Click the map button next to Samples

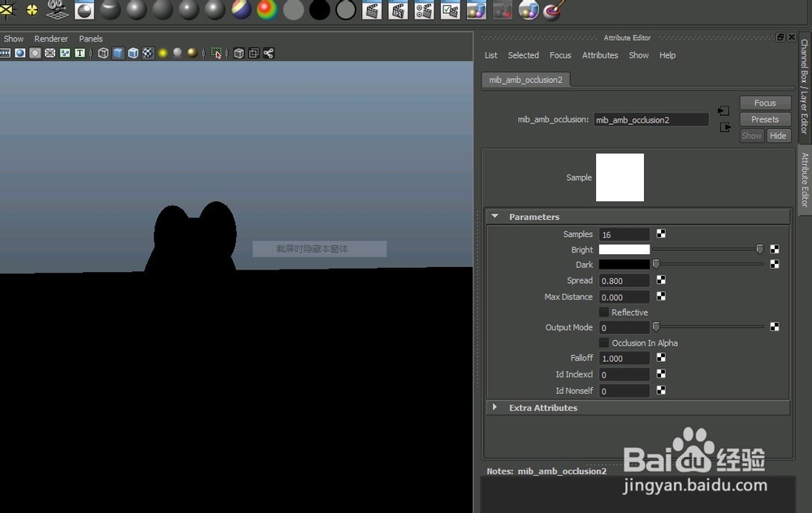click(x=661, y=234)
